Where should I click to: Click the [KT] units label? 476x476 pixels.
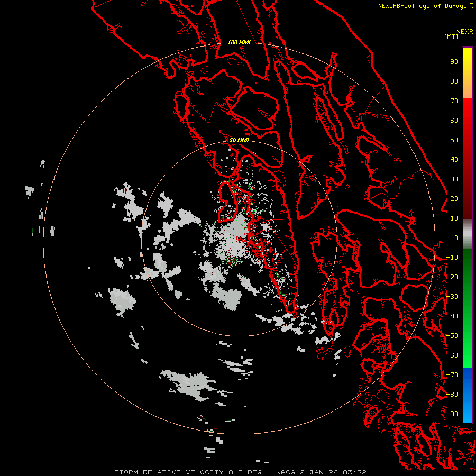coord(451,36)
